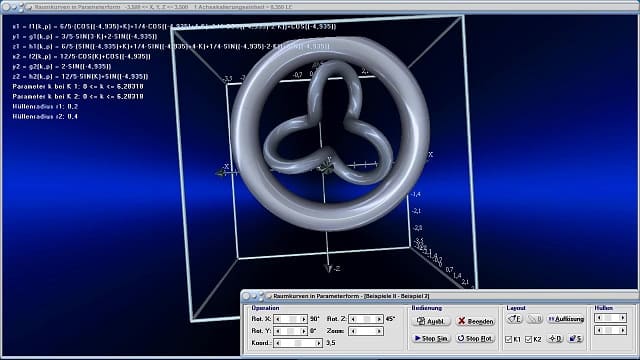The image size is (640, 360).
Task: Click the 'Hüllenradius r1: 0,2' text
Action: 45,107
